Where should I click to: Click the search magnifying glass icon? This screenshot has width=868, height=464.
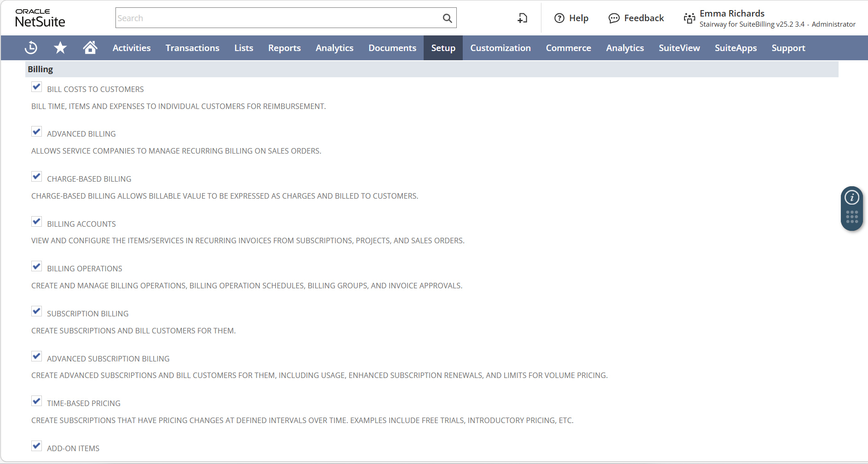pos(447,18)
